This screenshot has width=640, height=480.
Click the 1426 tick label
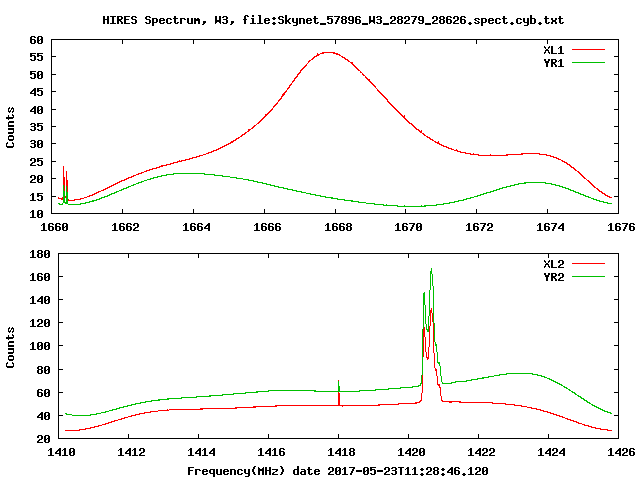pyautogui.click(x=621, y=452)
